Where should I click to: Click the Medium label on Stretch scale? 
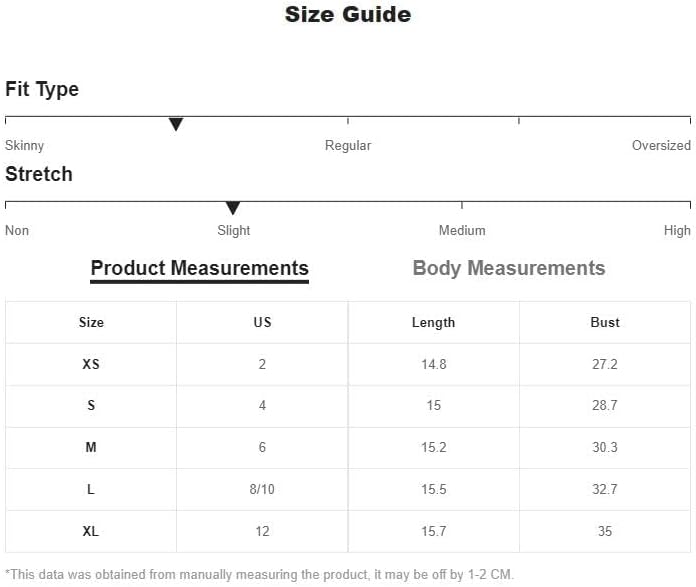point(462,230)
